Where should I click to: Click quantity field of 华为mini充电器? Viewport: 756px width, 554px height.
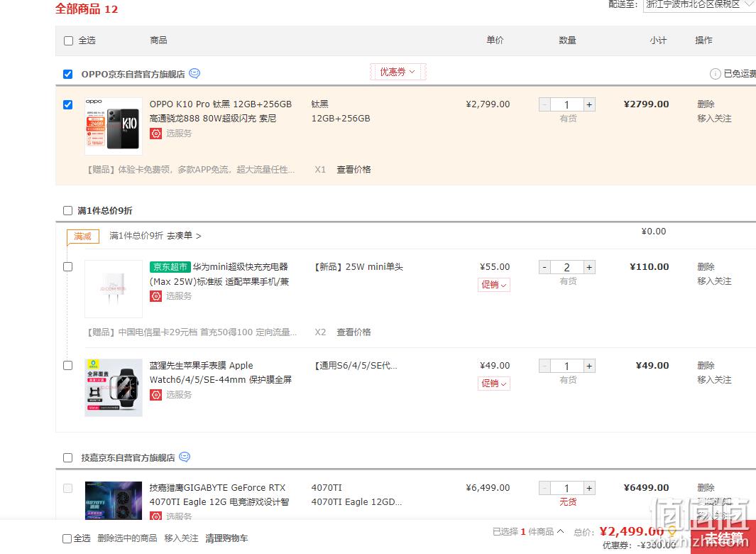[x=567, y=267]
